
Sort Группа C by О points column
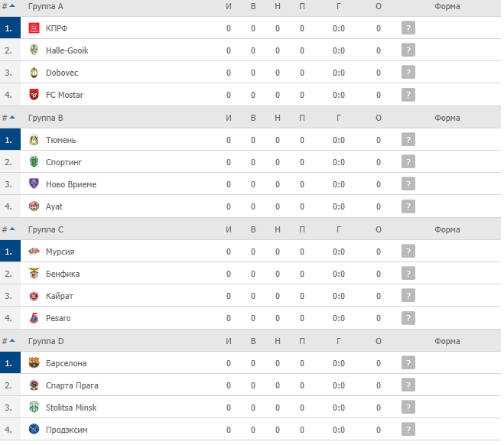pos(379,229)
